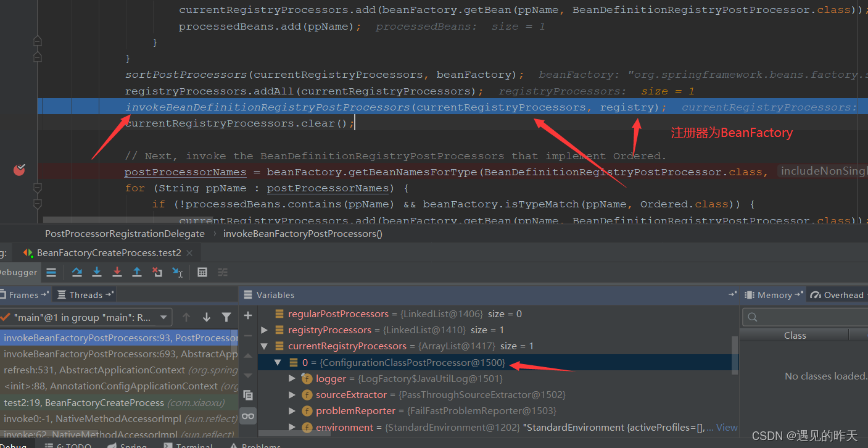Select frame refresh:531, AbstractApplicationContext
This screenshot has width=868, height=448.
pos(119,370)
